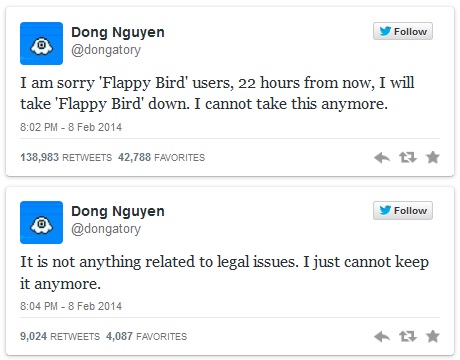Open the 8:04 PM - 8 Feb 2014 timestamp

click(x=71, y=306)
